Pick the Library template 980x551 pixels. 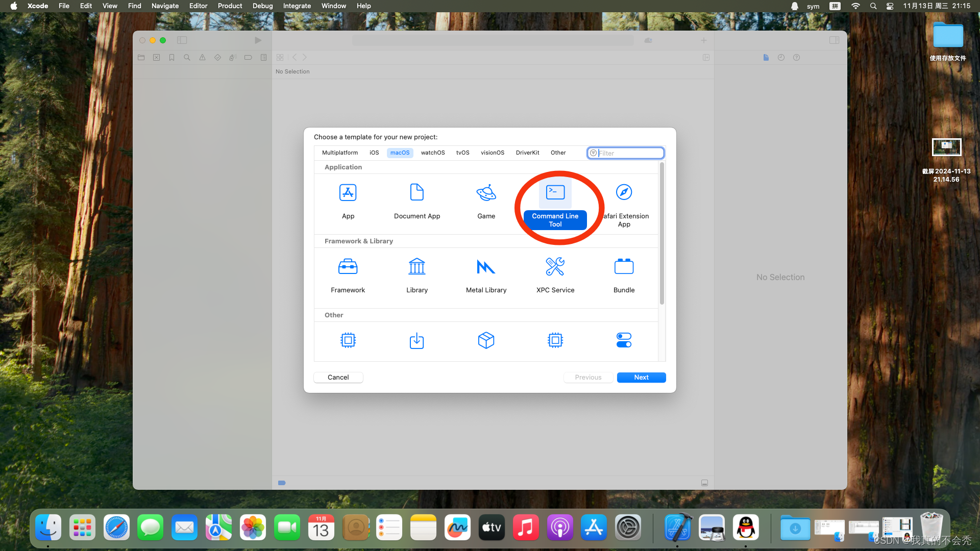click(417, 275)
